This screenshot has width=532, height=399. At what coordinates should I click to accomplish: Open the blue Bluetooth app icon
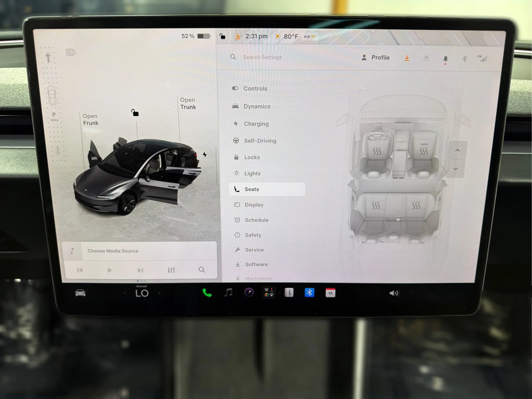coord(309,292)
